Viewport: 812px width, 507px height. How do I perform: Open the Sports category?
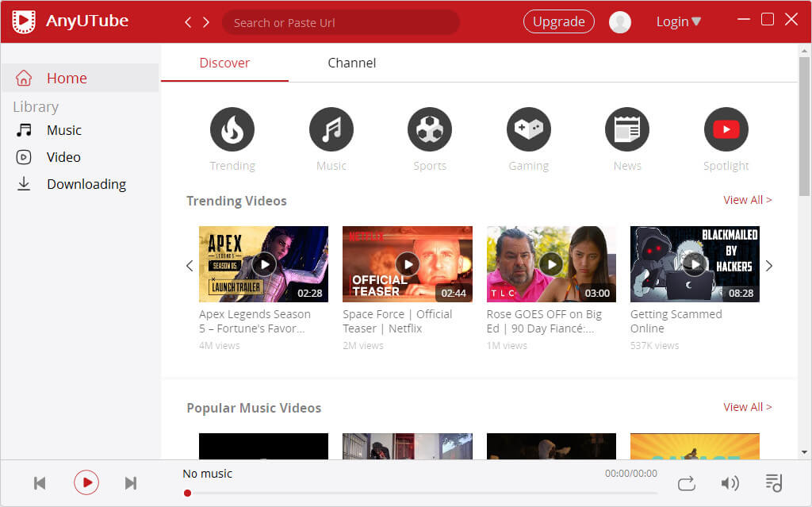pos(429,129)
